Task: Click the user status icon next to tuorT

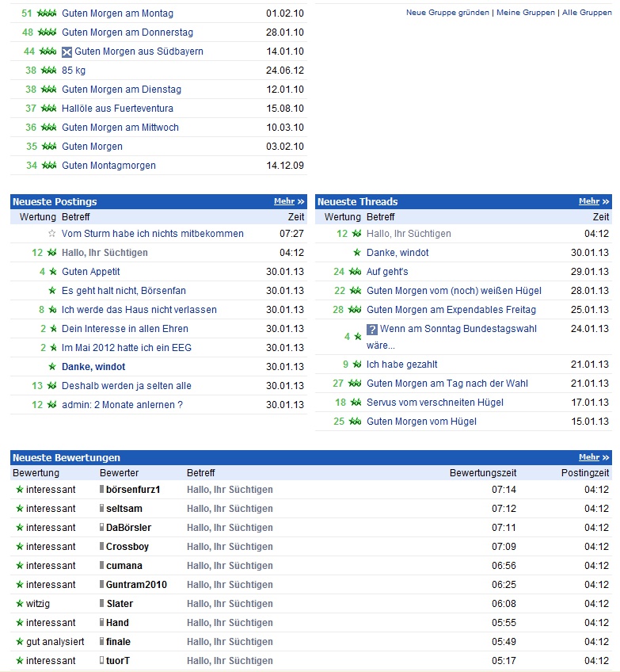Action: click(x=101, y=661)
